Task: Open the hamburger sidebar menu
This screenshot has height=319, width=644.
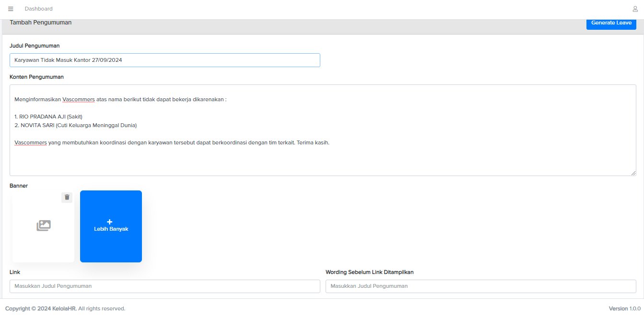Action: pos(11,9)
